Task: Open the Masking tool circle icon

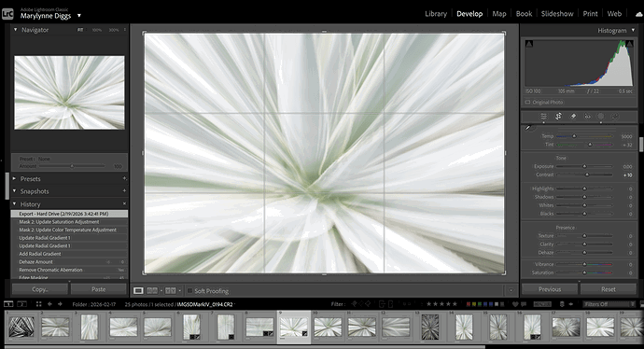Action: [600, 117]
